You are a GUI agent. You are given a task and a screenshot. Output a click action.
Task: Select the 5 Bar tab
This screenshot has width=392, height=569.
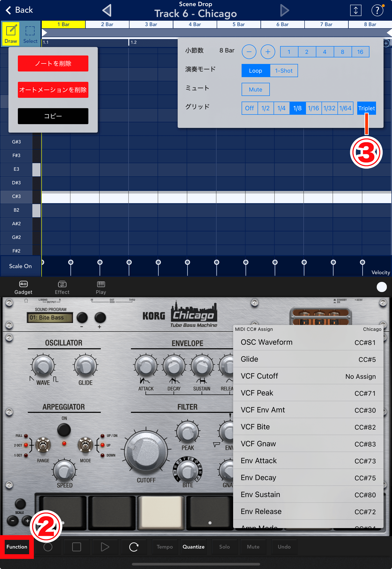(x=239, y=24)
